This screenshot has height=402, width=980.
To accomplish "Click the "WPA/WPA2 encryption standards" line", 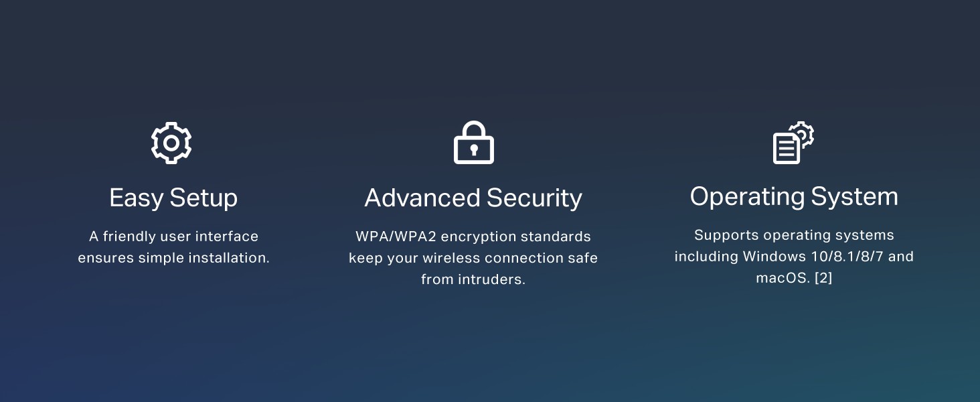I will pyautogui.click(x=473, y=237).
